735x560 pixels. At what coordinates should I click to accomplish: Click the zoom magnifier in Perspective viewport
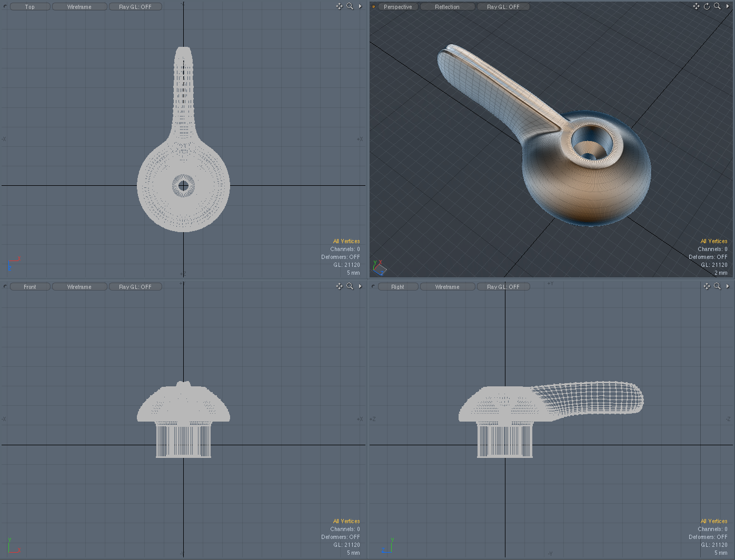click(x=717, y=6)
